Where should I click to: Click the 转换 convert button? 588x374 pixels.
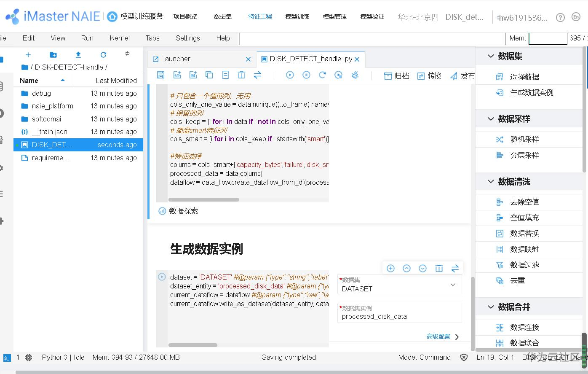[x=429, y=76]
